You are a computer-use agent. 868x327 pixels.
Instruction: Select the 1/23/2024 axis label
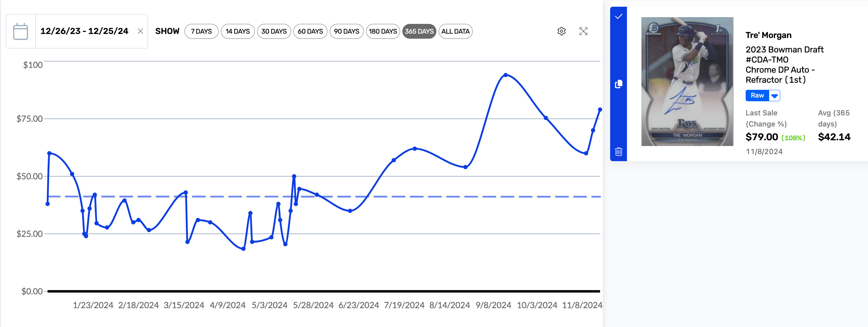pos(93,305)
